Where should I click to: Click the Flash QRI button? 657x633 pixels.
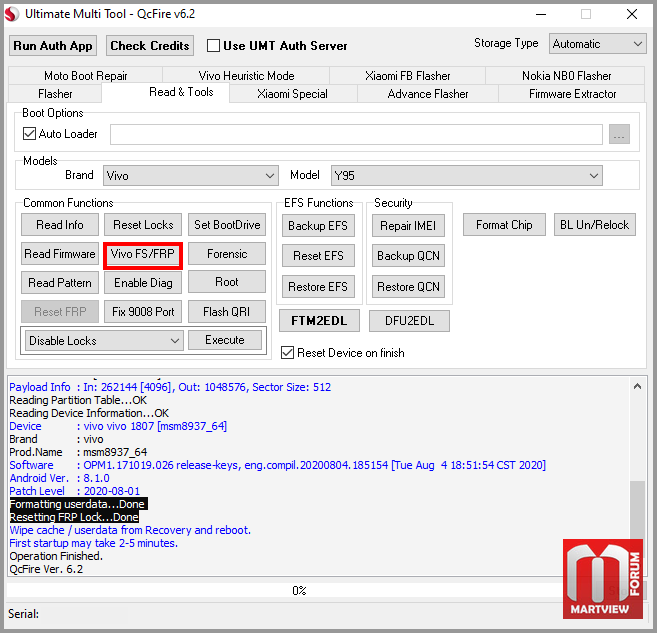227,312
